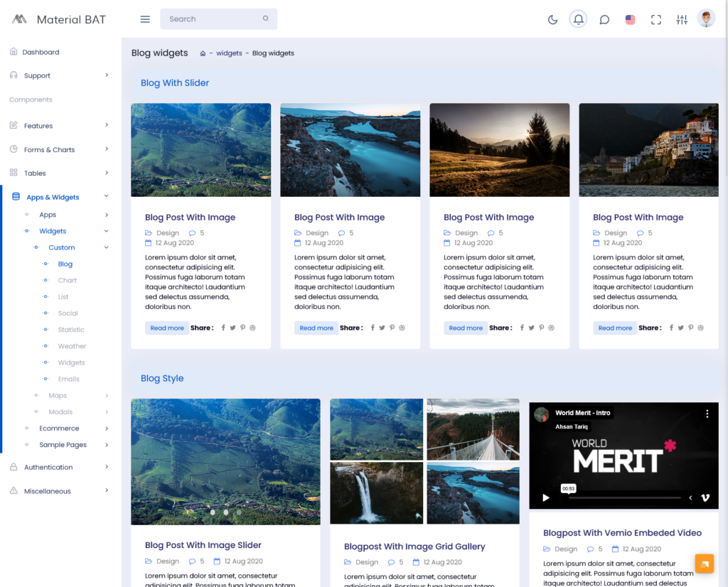The width and height of the screenshot is (728, 587).
Task: Collapse the Custom submenu chevron
Action: point(107,248)
